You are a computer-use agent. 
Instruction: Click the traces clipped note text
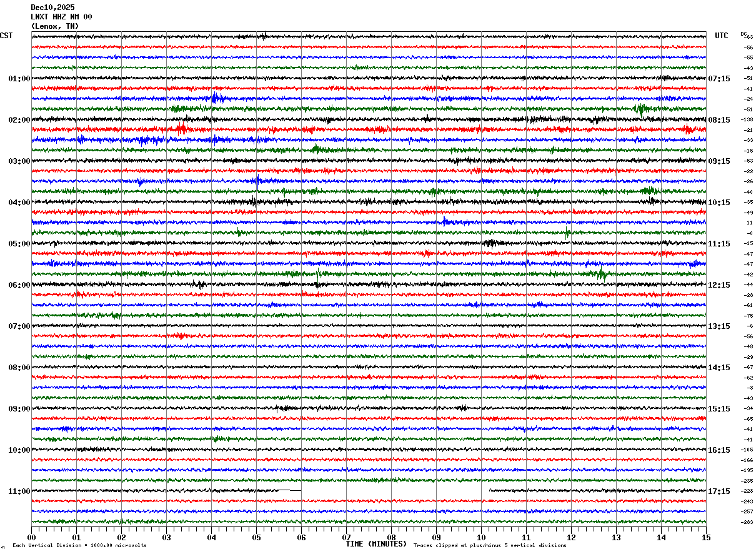pyautogui.click(x=490, y=546)
